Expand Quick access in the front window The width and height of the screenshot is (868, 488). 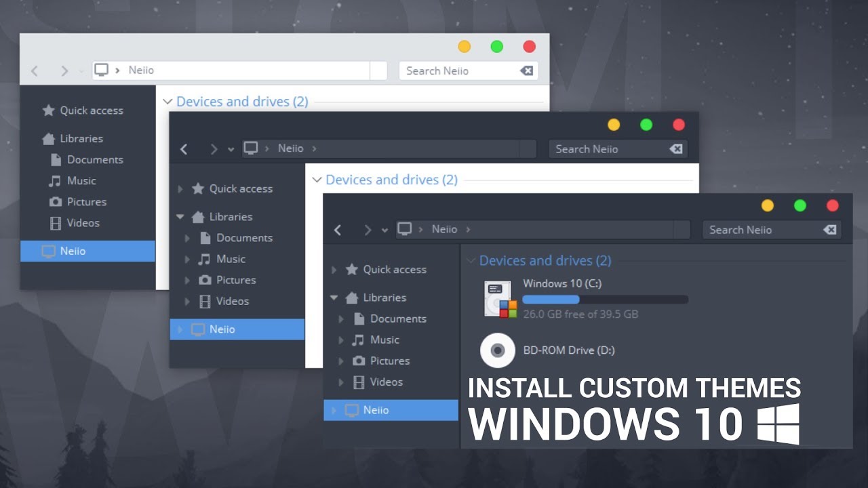click(x=333, y=270)
